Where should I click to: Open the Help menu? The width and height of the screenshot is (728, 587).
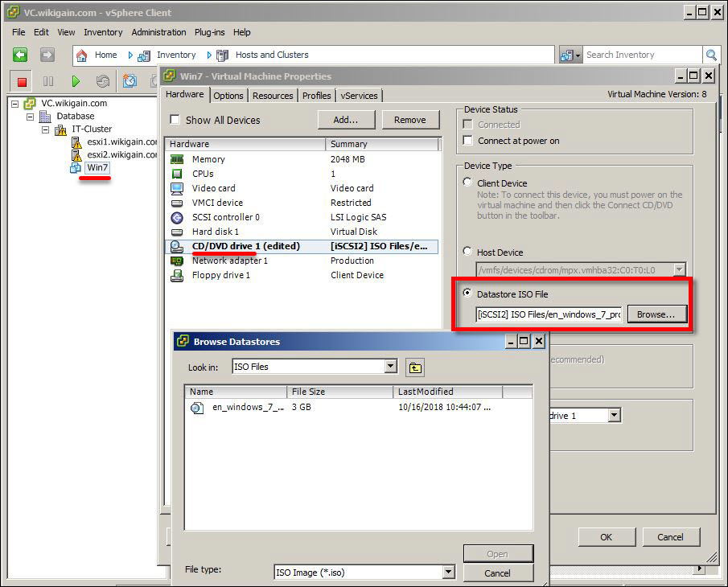pos(242,32)
